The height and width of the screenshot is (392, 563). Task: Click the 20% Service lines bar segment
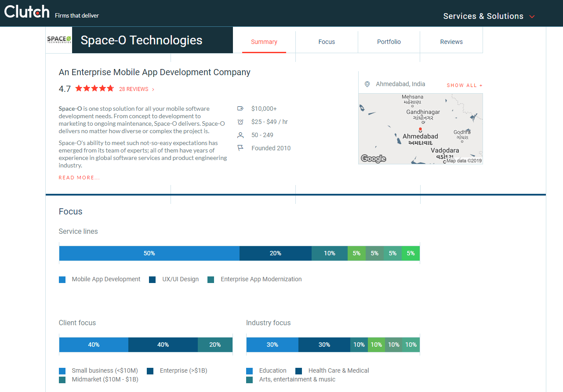pyautogui.click(x=276, y=253)
